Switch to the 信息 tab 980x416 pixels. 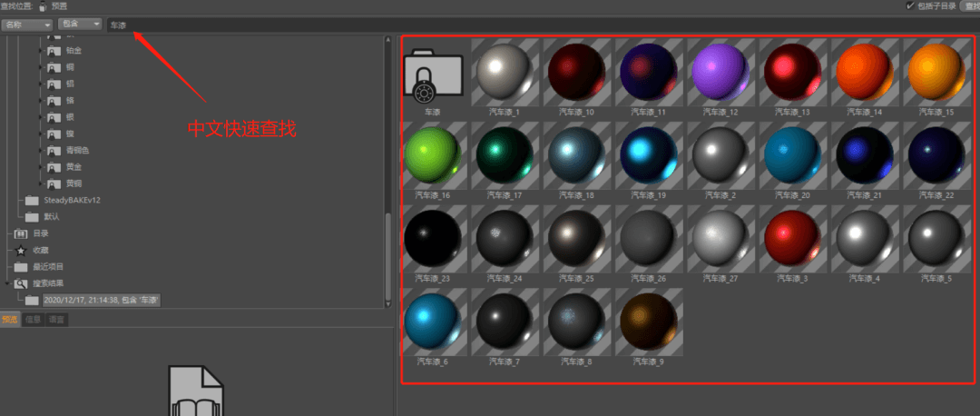(33, 320)
